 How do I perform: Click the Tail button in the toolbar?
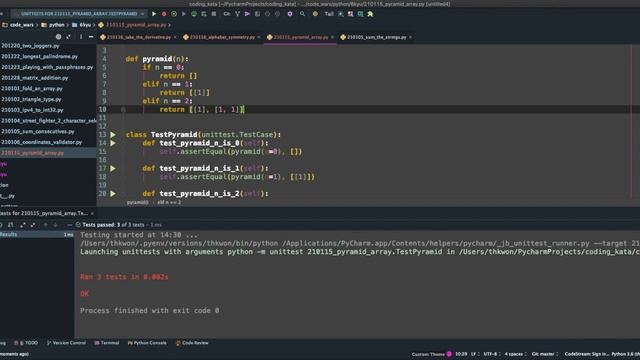(329, 14)
